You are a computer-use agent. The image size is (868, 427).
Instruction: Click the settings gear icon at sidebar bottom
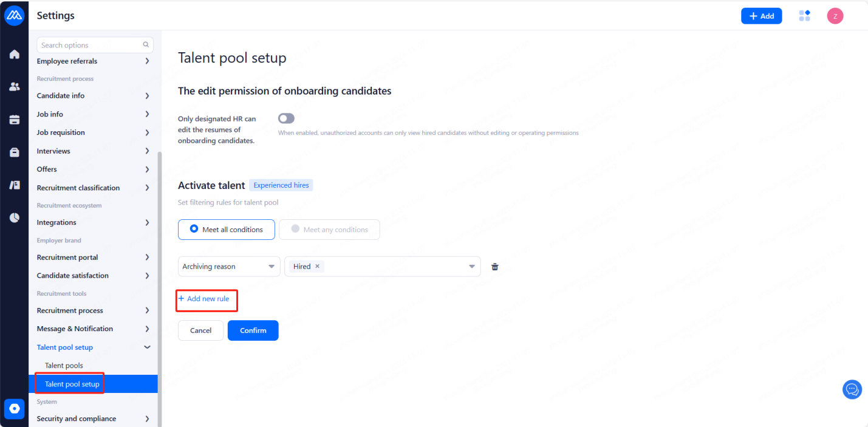[15, 409]
